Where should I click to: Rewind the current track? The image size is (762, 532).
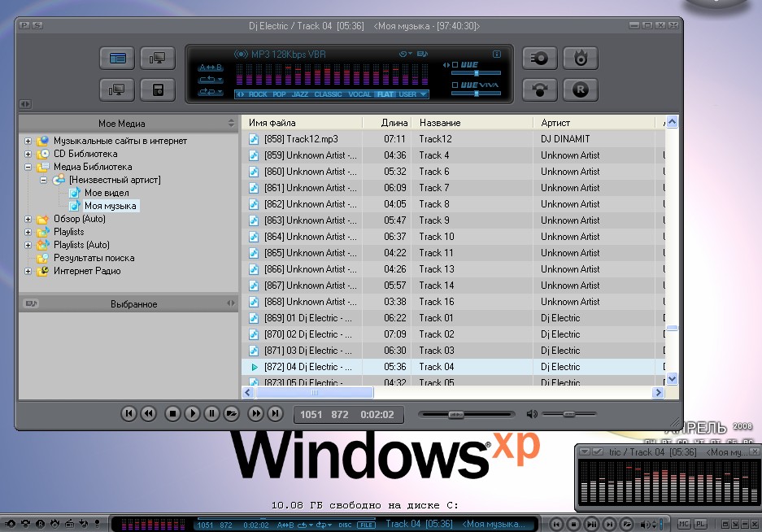click(148, 414)
